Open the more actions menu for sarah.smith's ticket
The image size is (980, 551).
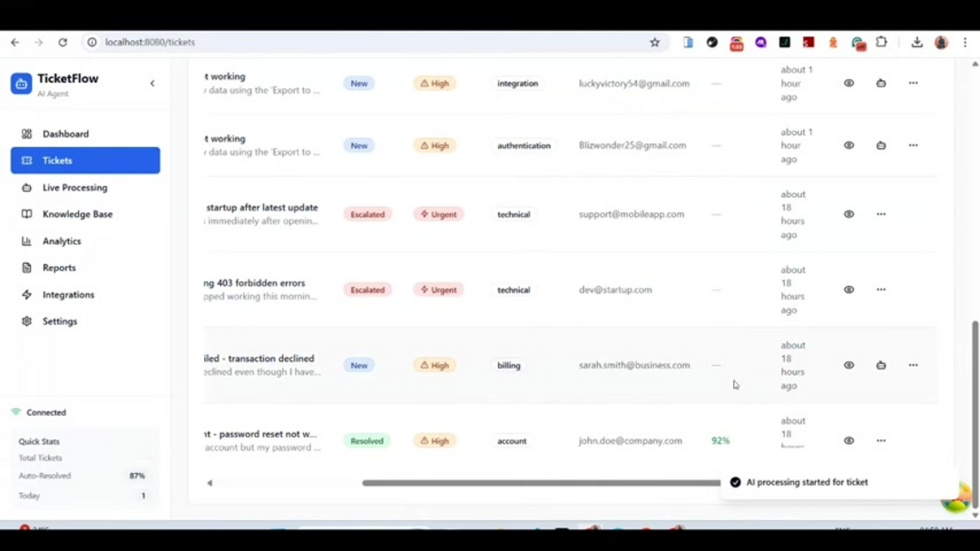913,364
